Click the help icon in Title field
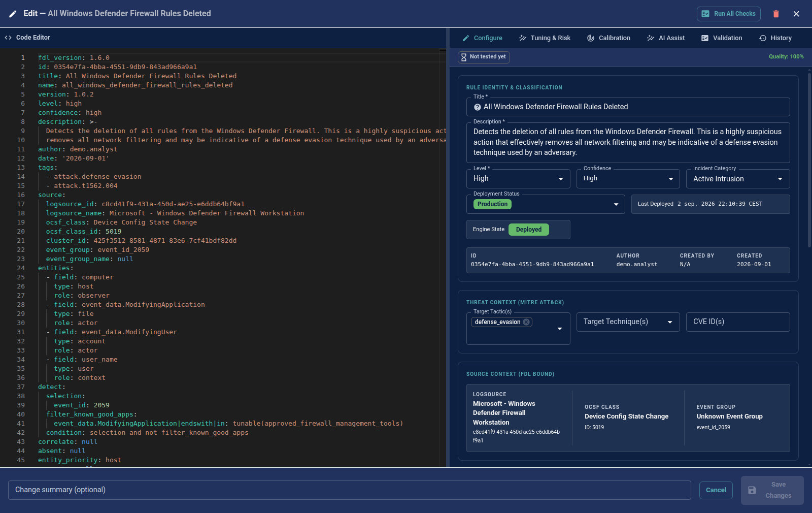The image size is (812, 513). click(x=478, y=107)
